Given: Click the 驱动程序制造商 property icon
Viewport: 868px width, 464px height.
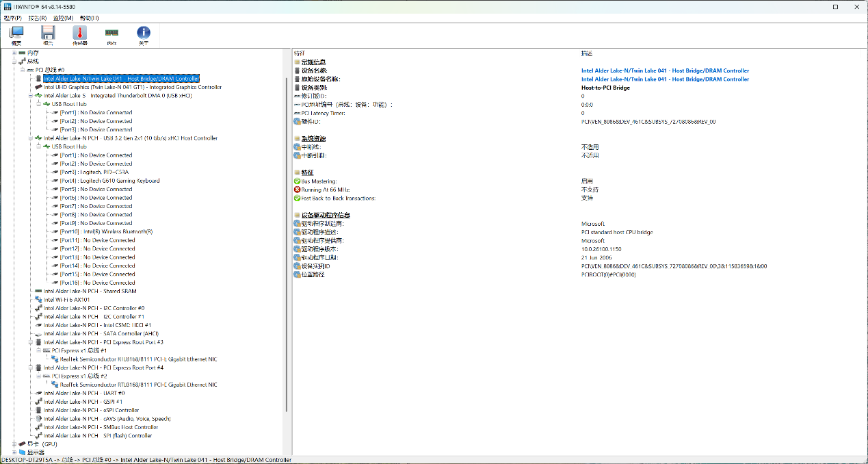Looking at the screenshot, I should point(297,224).
